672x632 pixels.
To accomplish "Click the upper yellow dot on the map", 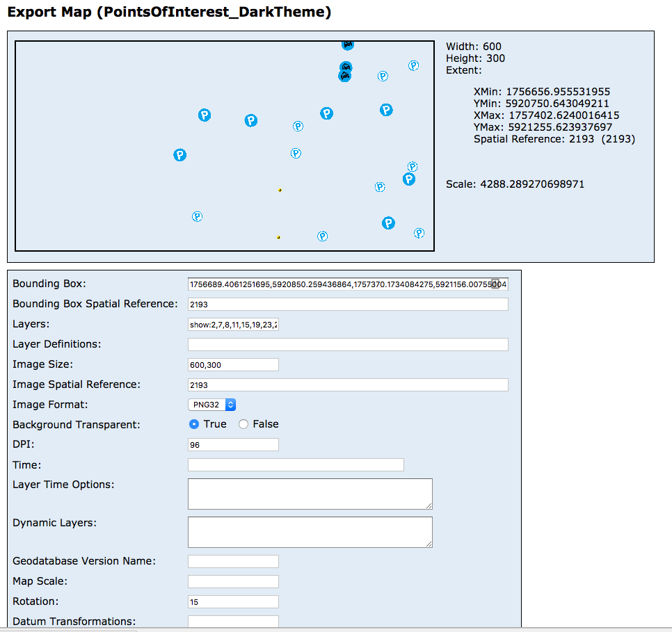I will click(x=280, y=190).
